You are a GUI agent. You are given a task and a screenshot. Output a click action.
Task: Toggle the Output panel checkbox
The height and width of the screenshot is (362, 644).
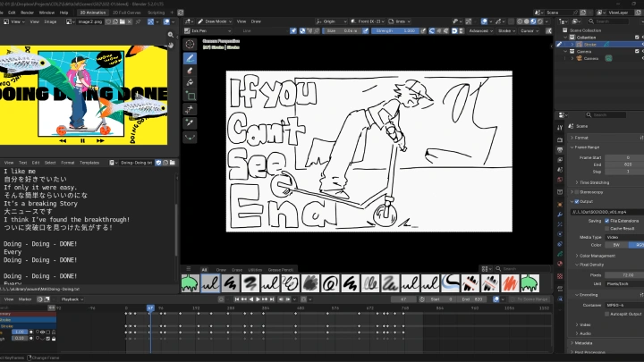[577, 201]
